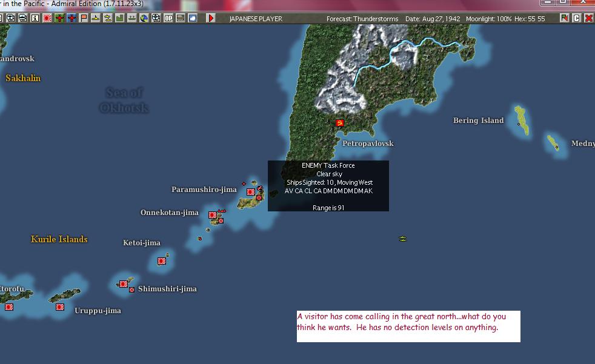Click the Japanese rising sun flag toolbar icon

47,18
